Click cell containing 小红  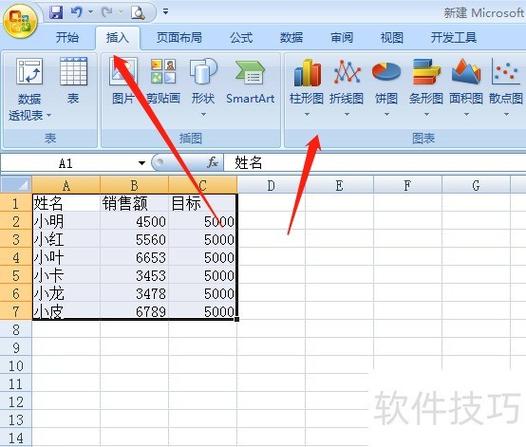(66, 239)
